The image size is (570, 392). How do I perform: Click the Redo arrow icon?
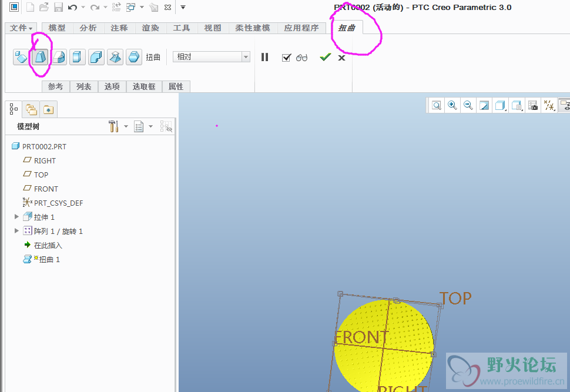pos(95,7)
